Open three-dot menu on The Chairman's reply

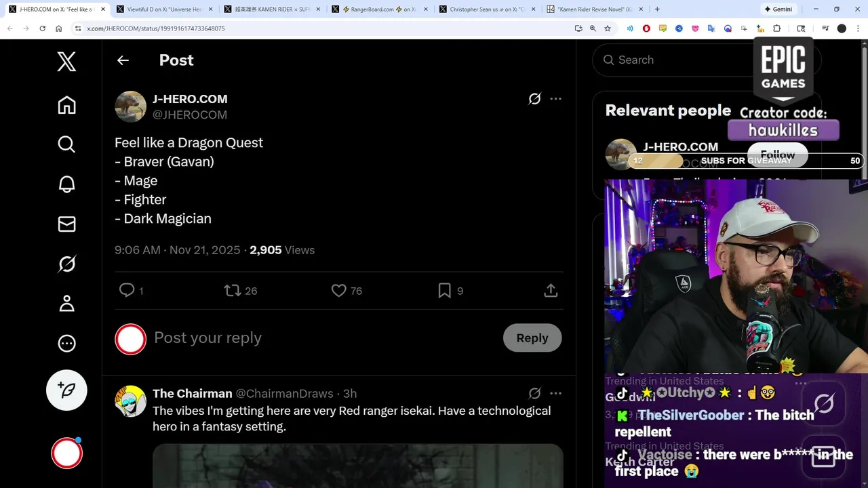tap(555, 393)
